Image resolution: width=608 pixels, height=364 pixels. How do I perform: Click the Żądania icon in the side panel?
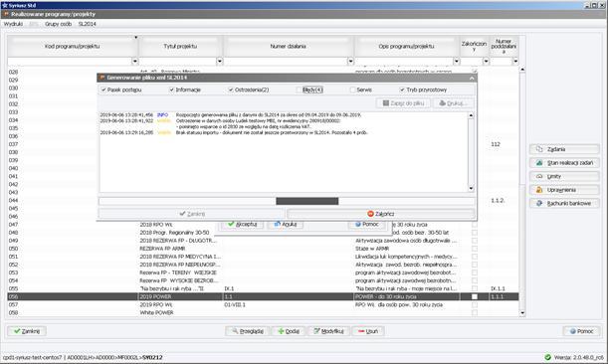coord(539,149)
